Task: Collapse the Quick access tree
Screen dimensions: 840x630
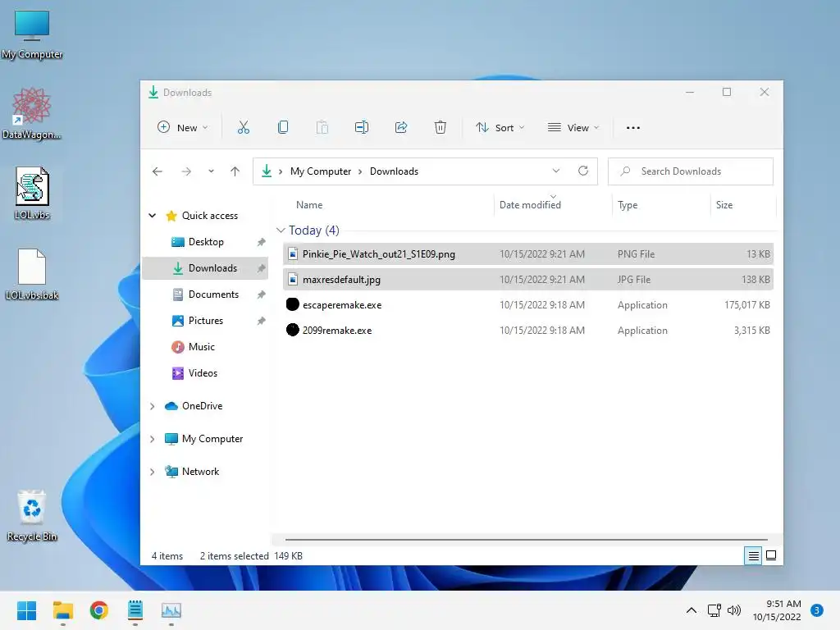Action: [152, 216]
